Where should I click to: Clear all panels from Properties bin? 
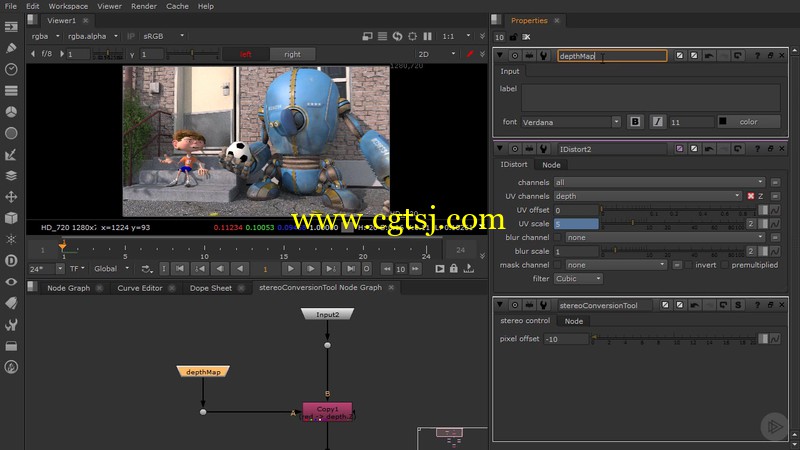tap(526, 37)
